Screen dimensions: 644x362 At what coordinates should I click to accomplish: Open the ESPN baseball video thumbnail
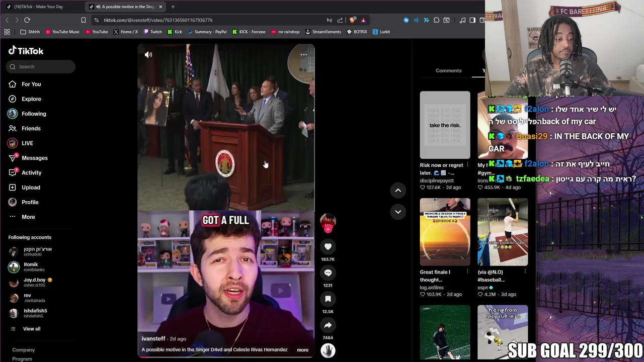pyautogui.click(x=503, y=232)
